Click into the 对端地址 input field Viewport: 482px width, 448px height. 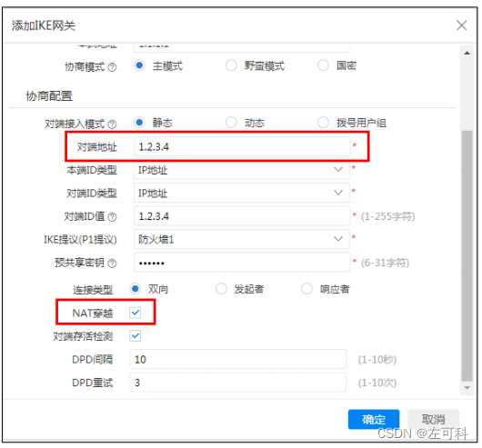pyautogui.click(x=242, y=147)
